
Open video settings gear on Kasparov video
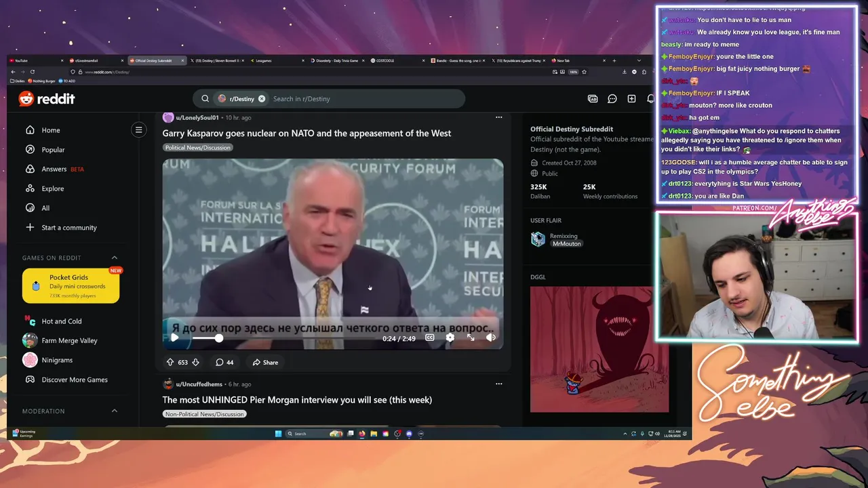click(450, 338)
